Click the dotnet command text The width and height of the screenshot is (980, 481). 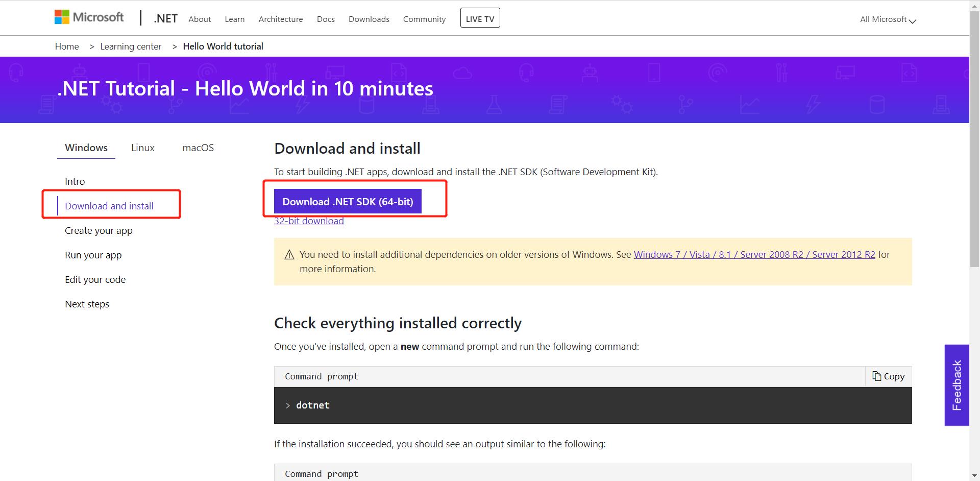click(313, 405)
